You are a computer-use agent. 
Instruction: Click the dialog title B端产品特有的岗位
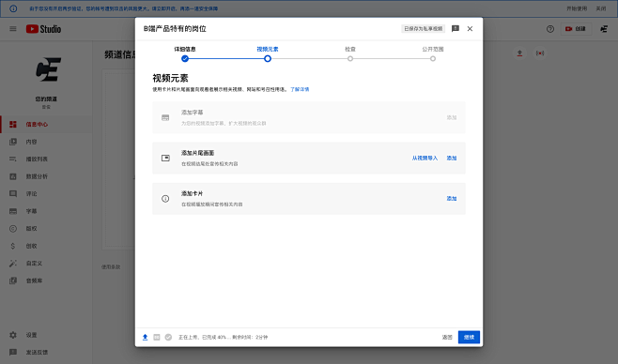point(175,29)
